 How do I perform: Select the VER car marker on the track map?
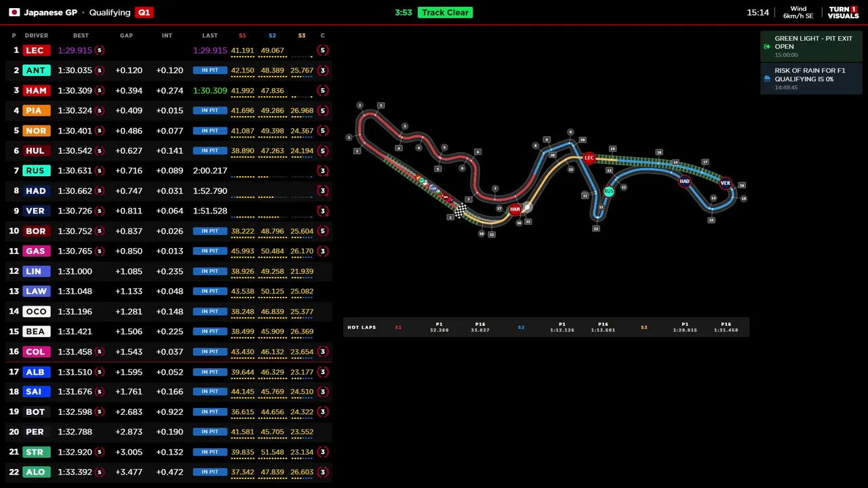click(726, 183)
